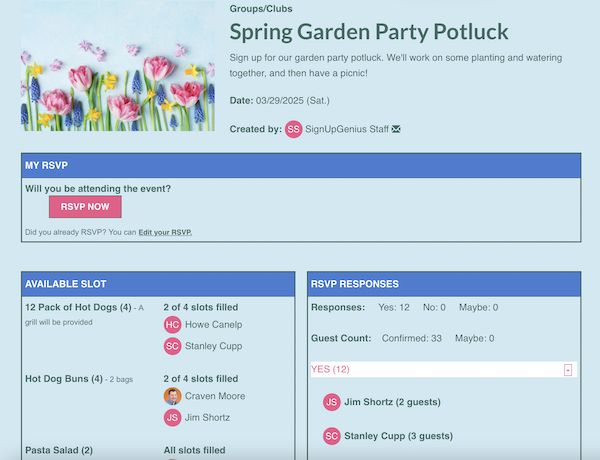This screenshot has width=600, height=460.
Task: Click Stanley Cupp's avatar in RSVP responses
Action: 332,436
